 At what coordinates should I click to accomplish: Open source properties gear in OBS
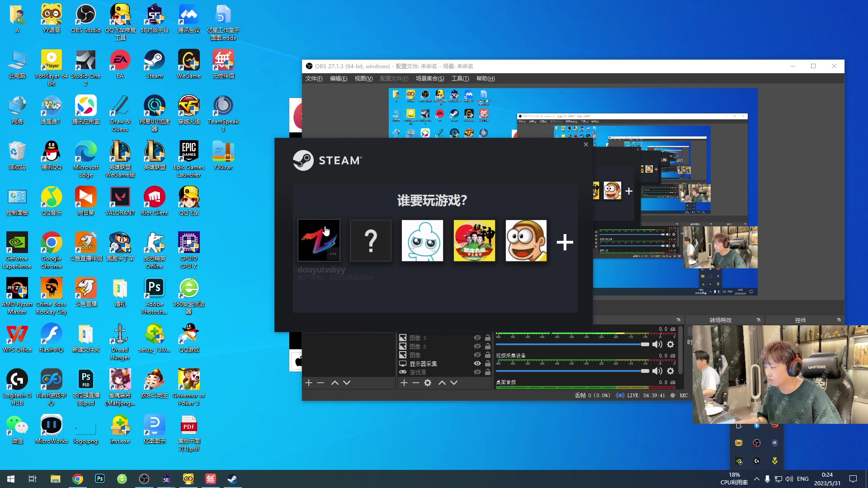coord(428,383)
